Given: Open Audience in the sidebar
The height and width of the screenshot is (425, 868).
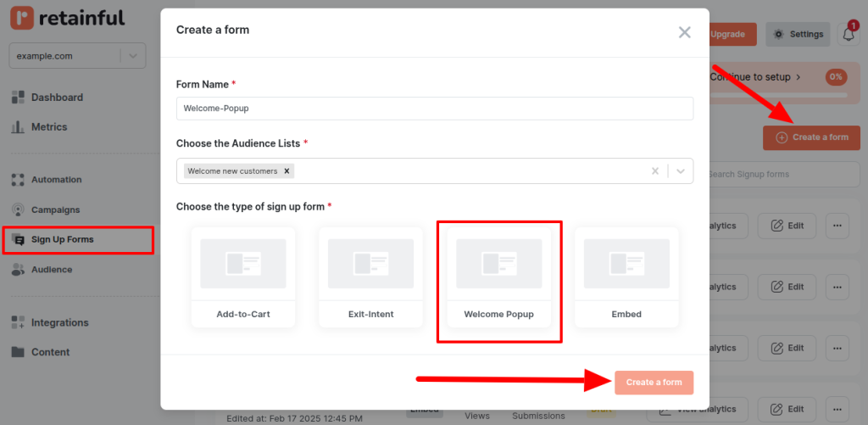Looking at the screenshot, I should click(52, 270).
